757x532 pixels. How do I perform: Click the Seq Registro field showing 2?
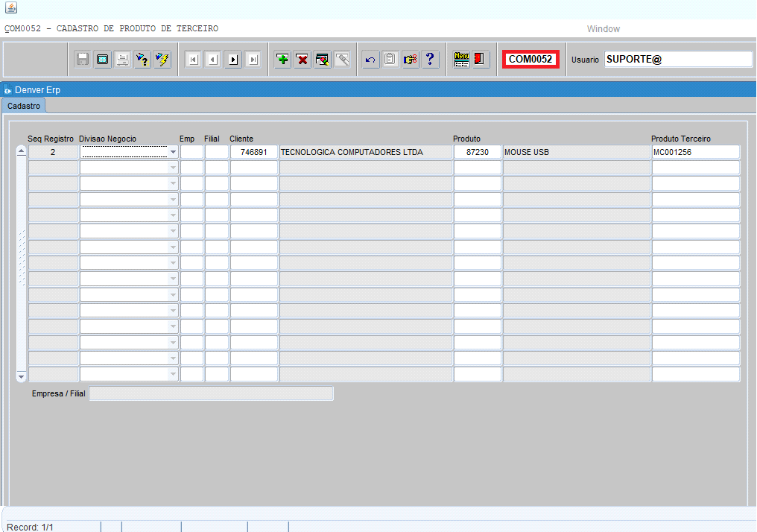(x=53, y=152)
